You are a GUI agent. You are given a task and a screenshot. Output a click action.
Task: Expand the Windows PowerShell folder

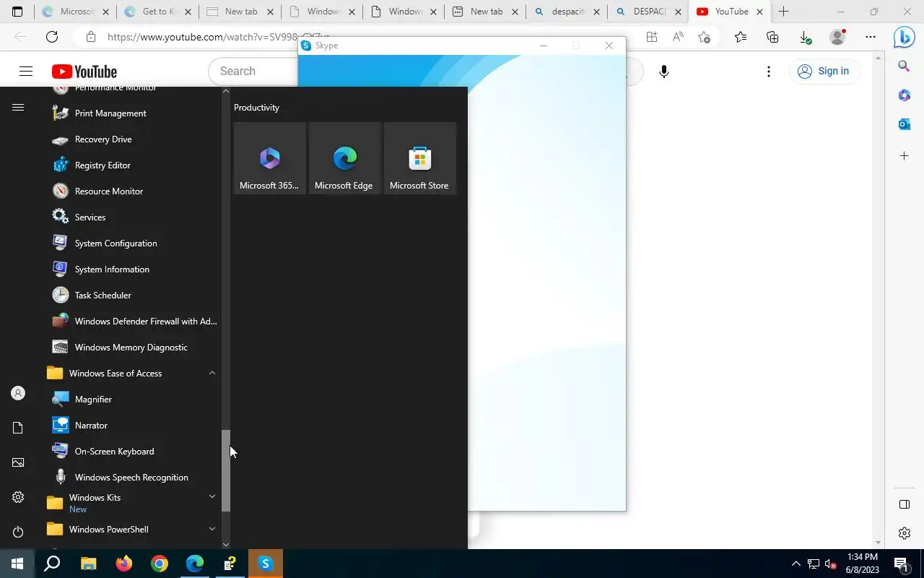click(134, 530)
